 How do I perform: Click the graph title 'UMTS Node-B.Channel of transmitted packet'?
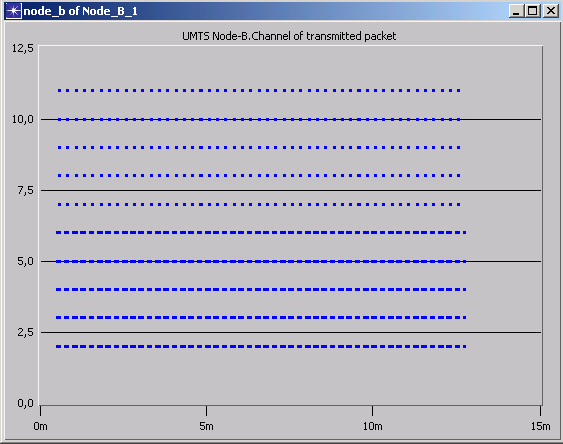(289, 36)
